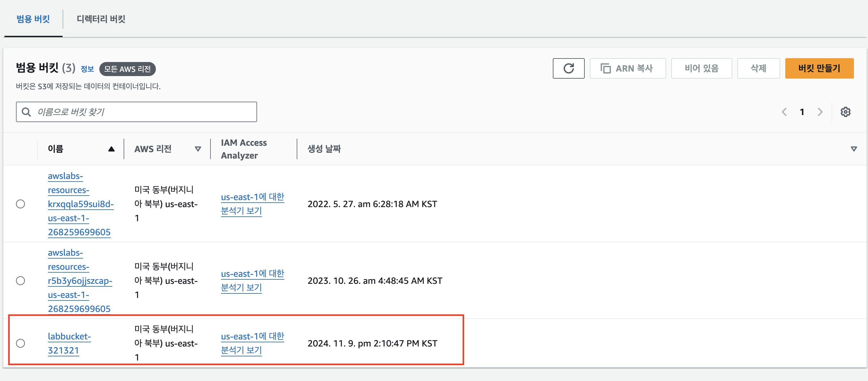
Task: Click the 버킷 만들기 button
Action: (819, 68)
